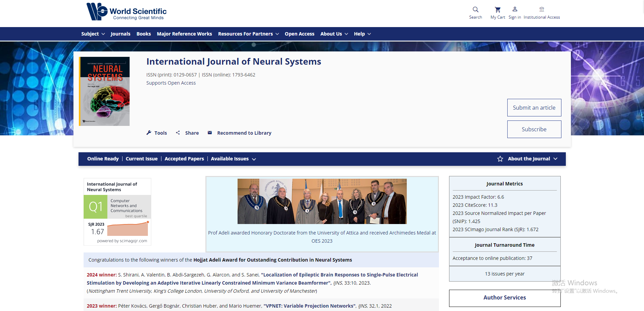The width and height of the screenshot is (644, 311).
Task: Click the '13 issues per year' text
Action: [505, 274]
